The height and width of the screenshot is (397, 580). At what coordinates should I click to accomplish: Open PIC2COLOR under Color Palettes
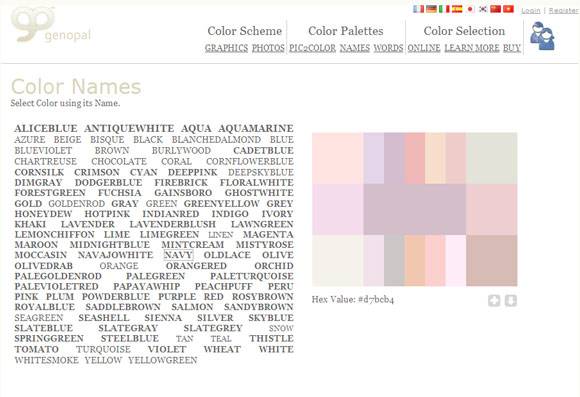312,48
